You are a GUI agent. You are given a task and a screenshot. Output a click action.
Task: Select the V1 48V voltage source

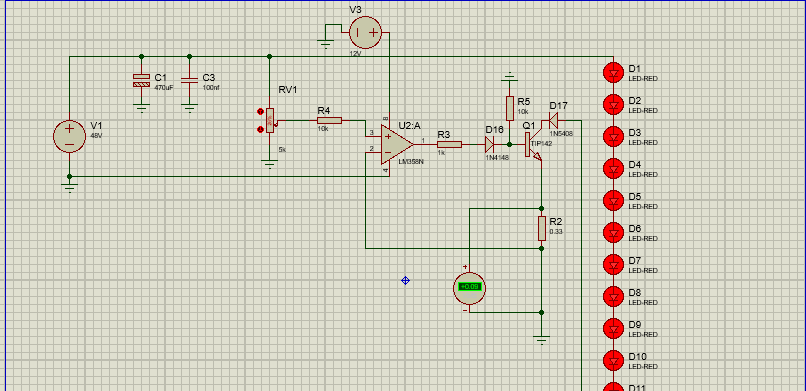point(69,136)
